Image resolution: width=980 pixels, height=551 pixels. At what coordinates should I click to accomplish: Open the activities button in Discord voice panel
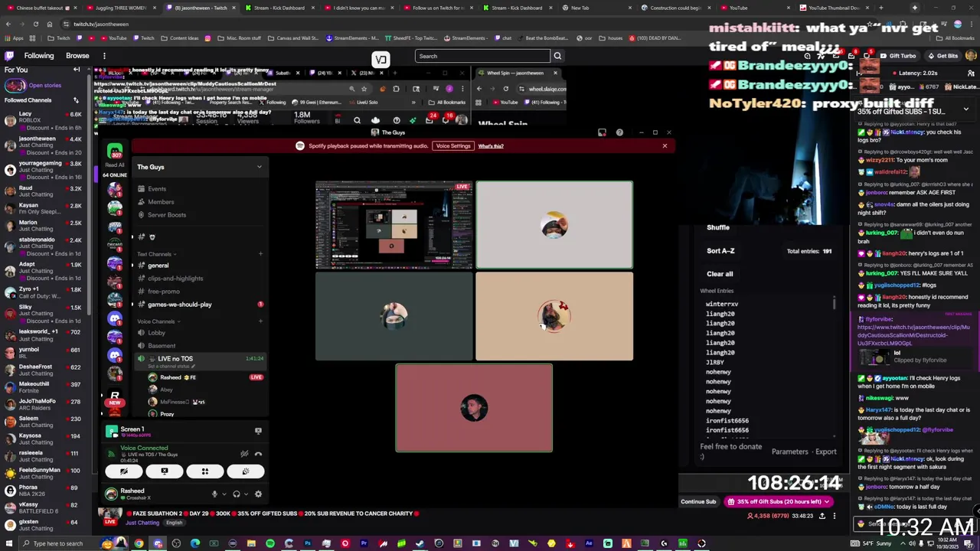point(204,471)
